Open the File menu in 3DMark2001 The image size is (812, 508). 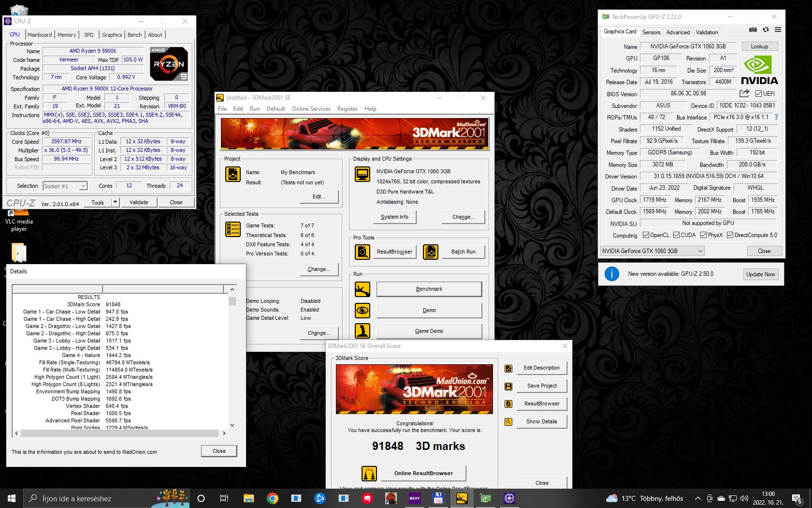(222, 109)
